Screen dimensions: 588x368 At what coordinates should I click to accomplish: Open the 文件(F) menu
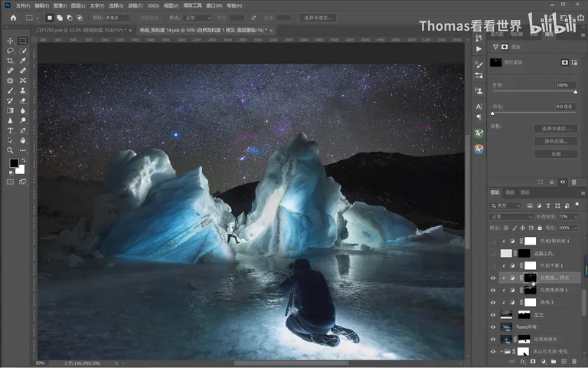(x=23, y=5)
